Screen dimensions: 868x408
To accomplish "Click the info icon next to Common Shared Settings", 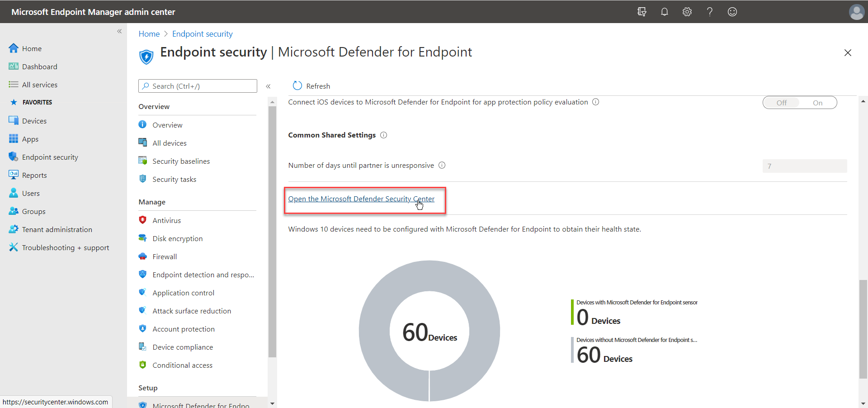I will (384, 135).
